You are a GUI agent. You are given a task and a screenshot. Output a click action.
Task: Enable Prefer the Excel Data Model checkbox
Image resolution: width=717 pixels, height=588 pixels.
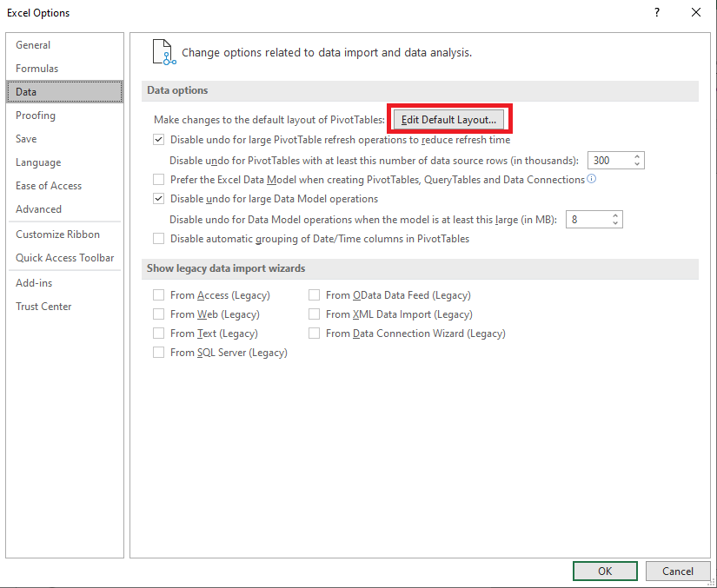[159, 180]
